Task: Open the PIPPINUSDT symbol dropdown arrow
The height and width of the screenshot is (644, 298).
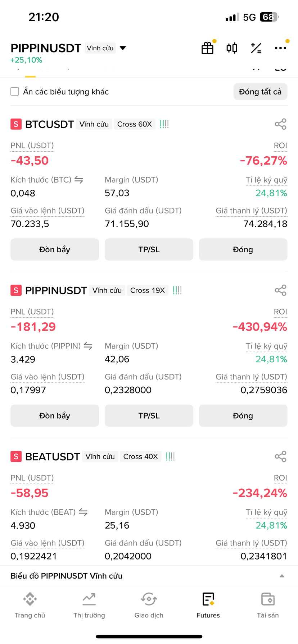Action: [x=123, y=48]
